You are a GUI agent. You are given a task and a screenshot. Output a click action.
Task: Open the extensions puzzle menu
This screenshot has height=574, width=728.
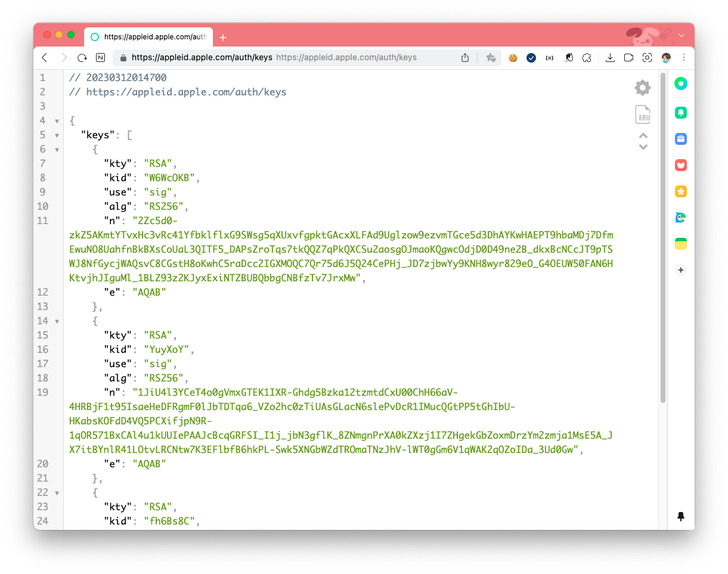(x=587, y=58)
